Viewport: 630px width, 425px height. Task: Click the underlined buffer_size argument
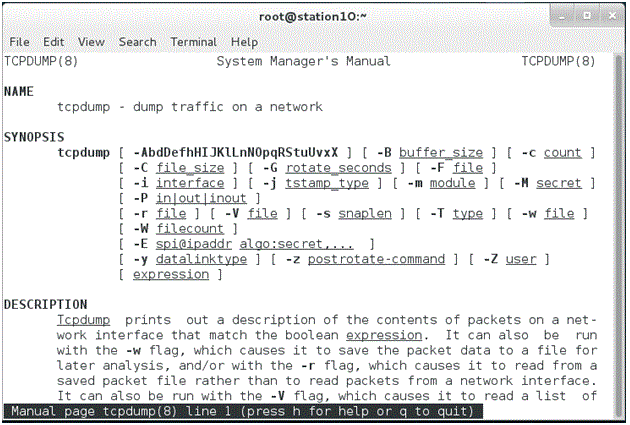(x=441, y=153)
